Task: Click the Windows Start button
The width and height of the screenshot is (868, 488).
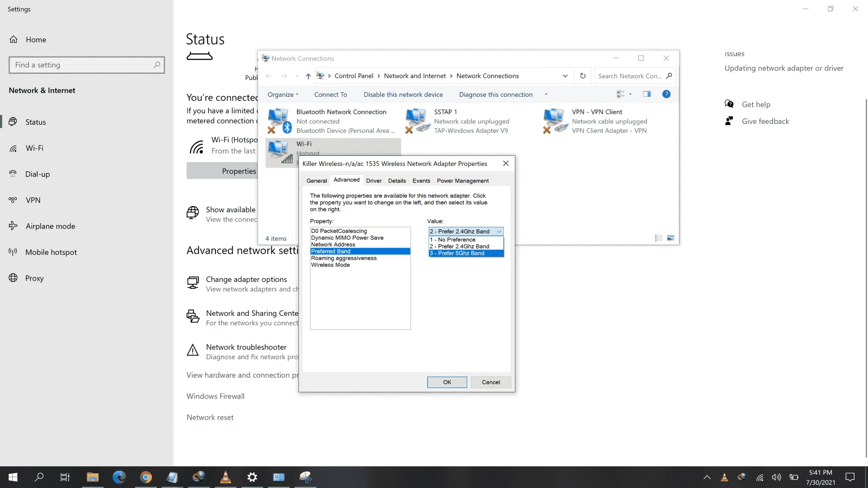Action: [13, 477]
